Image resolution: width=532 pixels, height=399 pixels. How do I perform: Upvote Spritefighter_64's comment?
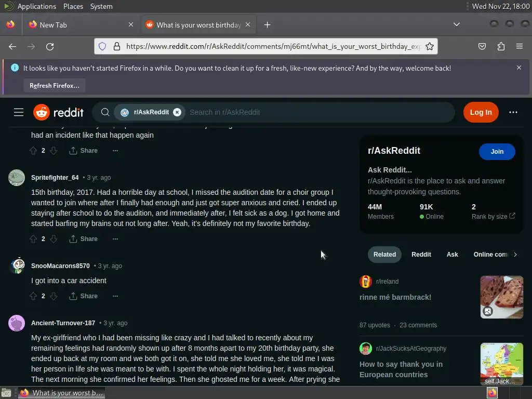[x=33, y=239]
